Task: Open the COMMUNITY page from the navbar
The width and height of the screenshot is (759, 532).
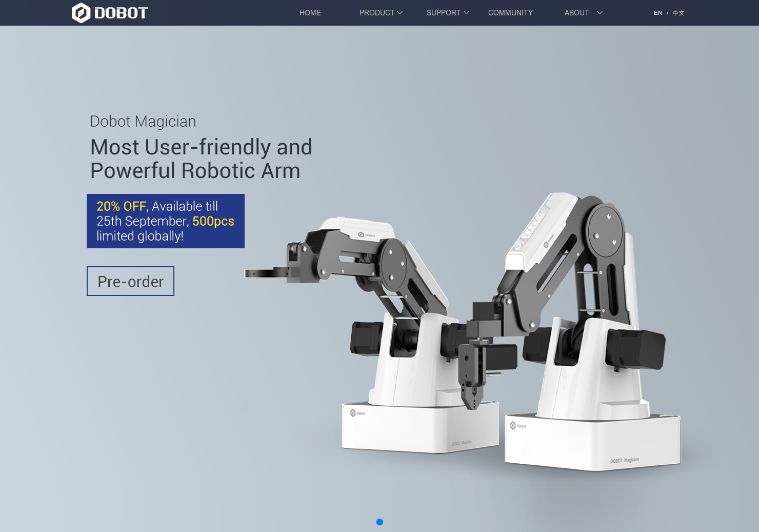Action: pyautogui.click(x=510, y=13)
